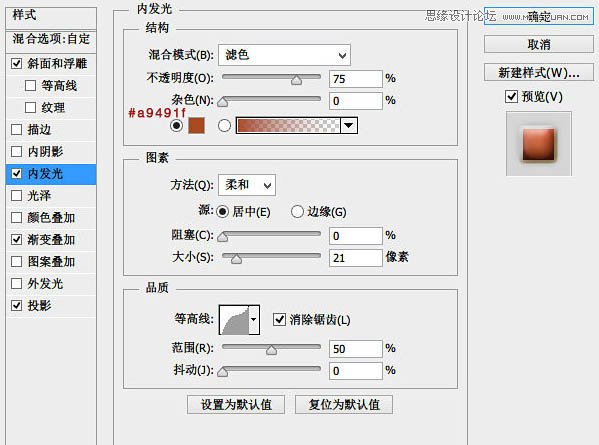
Task: Open the 方法 柔和 dropdown
Action: (x=247, y=185)
